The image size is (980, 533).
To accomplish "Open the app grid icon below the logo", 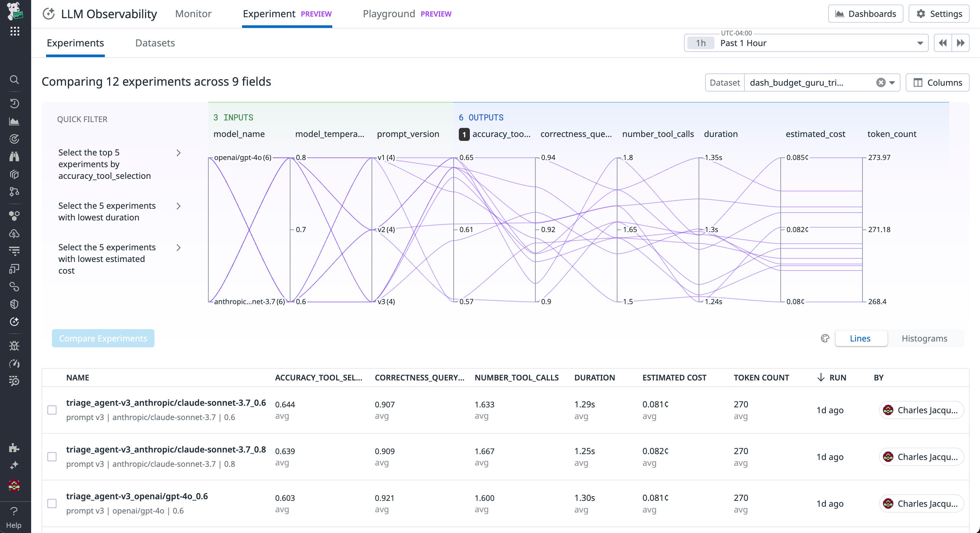I will 15,31.
